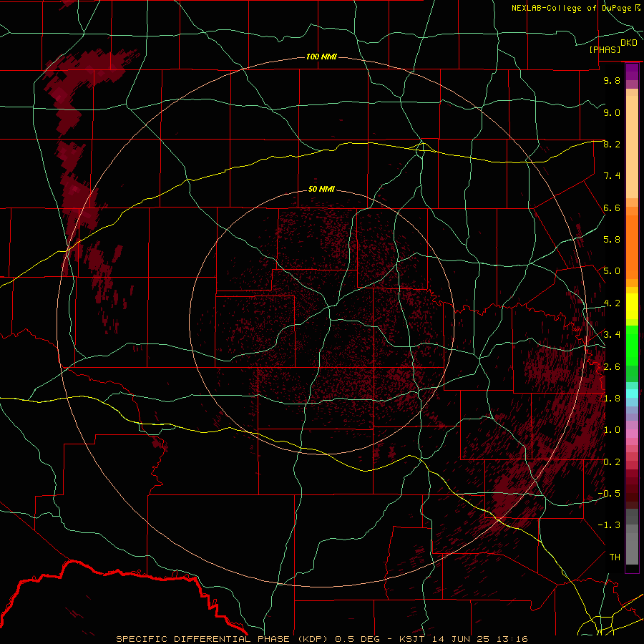The width and height of the screenshot is (644, 644).
Task: Click the 3.4 scale value
Action: pos(612,335)
